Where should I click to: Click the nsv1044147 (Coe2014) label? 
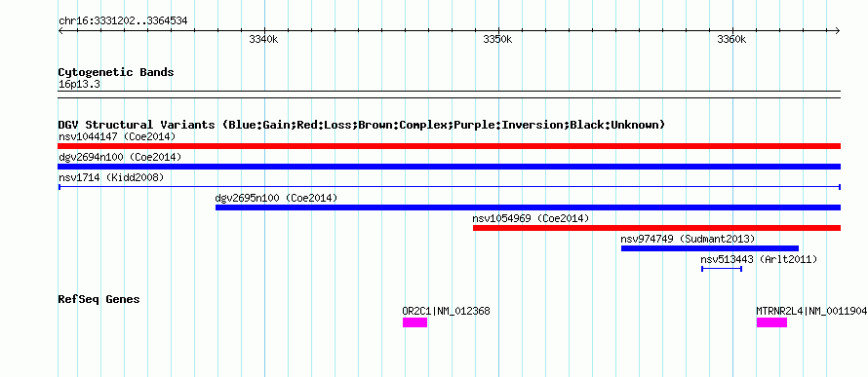(x=117, y=136)
